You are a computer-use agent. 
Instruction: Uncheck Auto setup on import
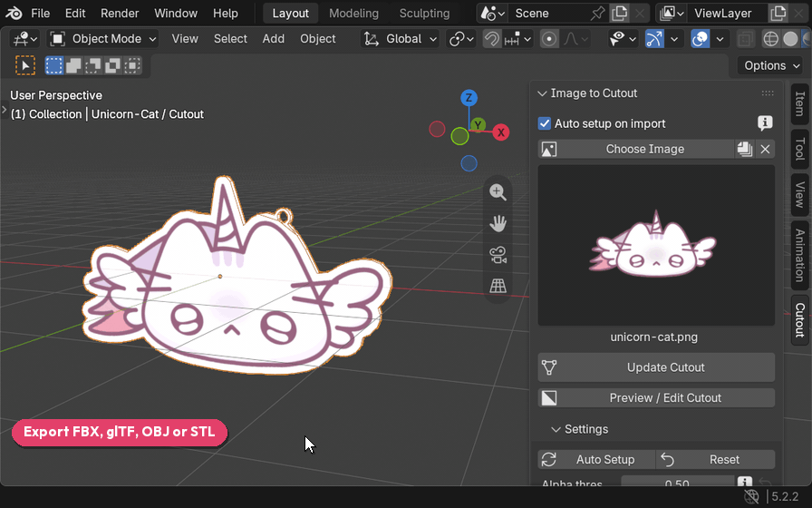click(x=545, y=123)
